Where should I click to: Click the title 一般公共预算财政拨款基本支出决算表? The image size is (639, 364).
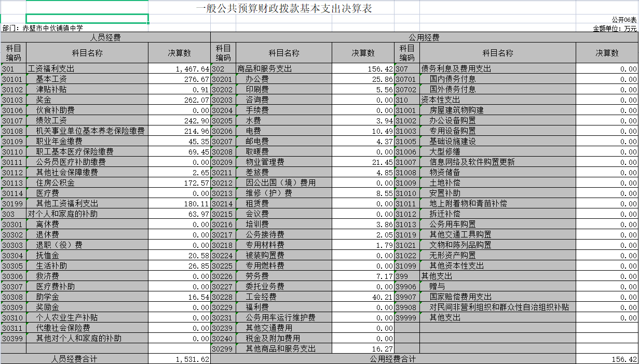tap(284, 9)
